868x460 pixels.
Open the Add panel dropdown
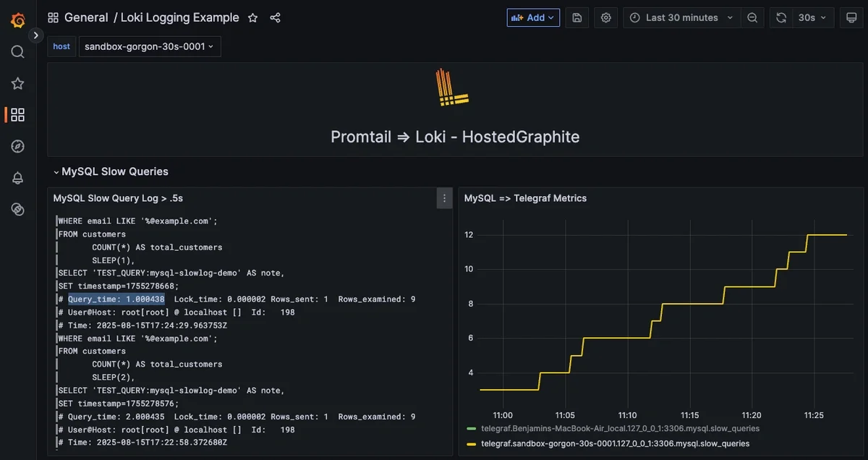(533, 17)
